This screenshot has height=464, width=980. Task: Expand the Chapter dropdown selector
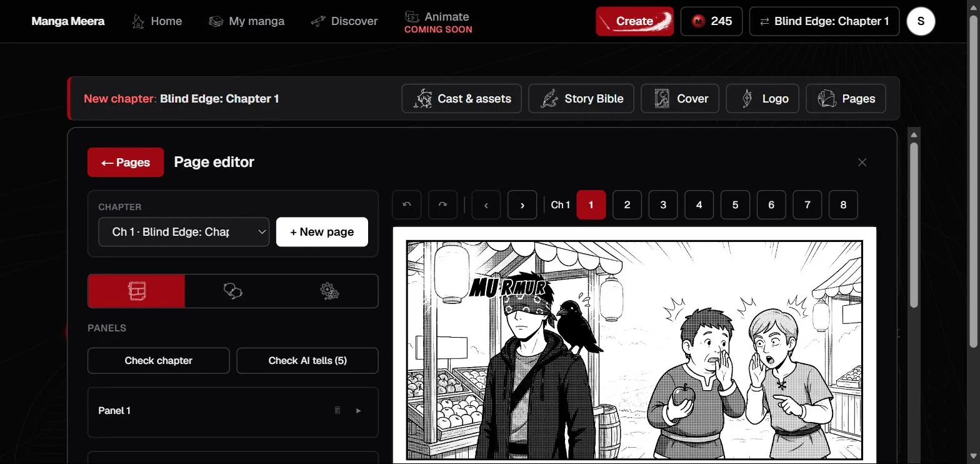point(184,232)
